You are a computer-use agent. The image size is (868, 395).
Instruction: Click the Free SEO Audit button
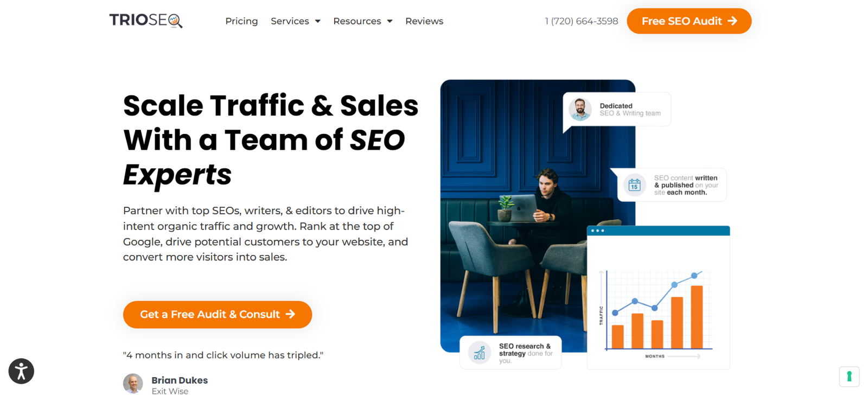(x=689, y=21)
